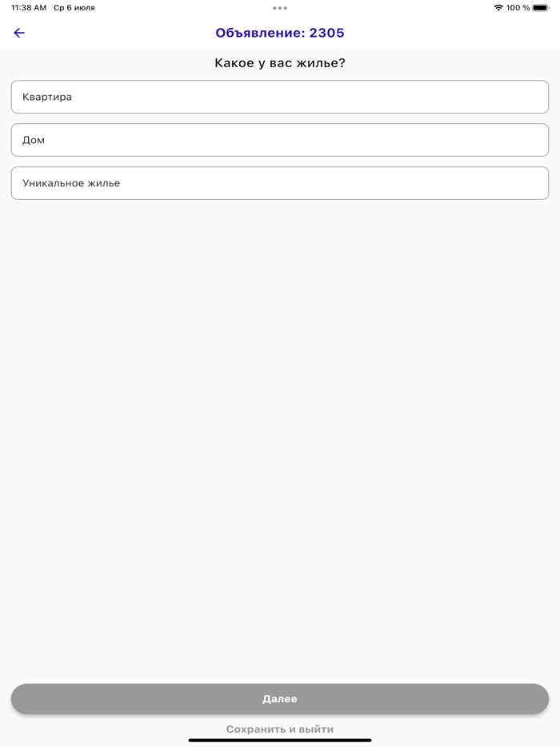This screenshot has width=560, height=747.
Task: Tap the '100 %' battery percentage
Action: point(518,8)
